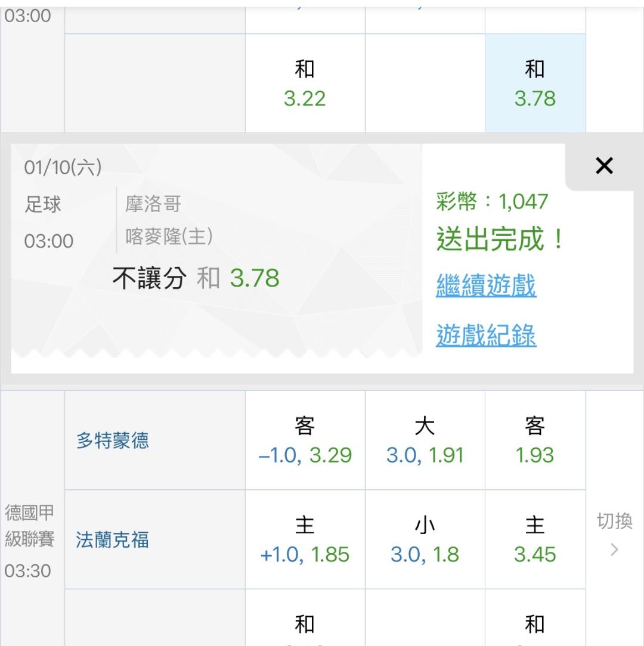Screen dimensions: 644x646
Task: Pick 主 handicap +1.0 odds 1.85
Action: point(305,540)
